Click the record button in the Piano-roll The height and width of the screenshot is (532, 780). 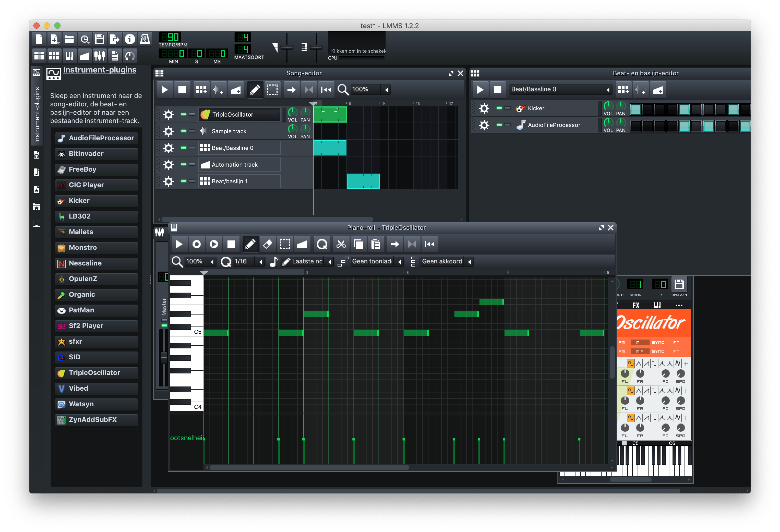click(x=197, y=244)
